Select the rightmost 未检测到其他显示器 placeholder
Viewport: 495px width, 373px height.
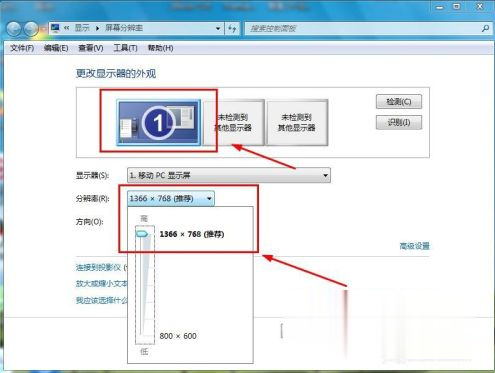click(297, 122)
